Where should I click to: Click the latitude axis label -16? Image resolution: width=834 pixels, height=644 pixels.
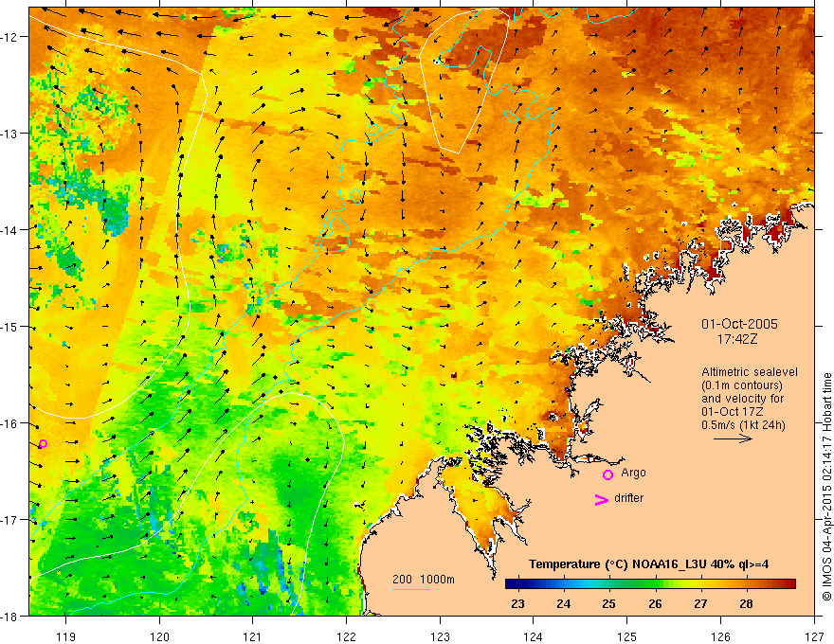pyautogui.click(x=10, y=423)
